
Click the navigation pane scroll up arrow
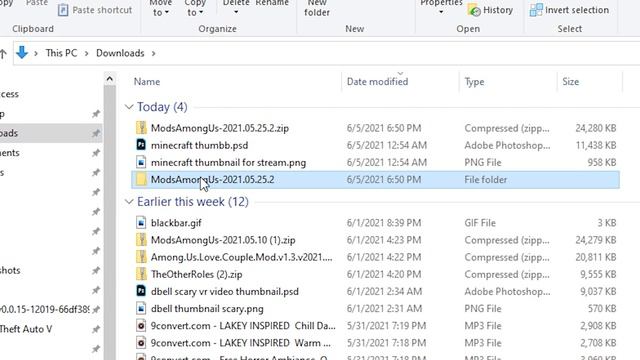tap(110, 79)
